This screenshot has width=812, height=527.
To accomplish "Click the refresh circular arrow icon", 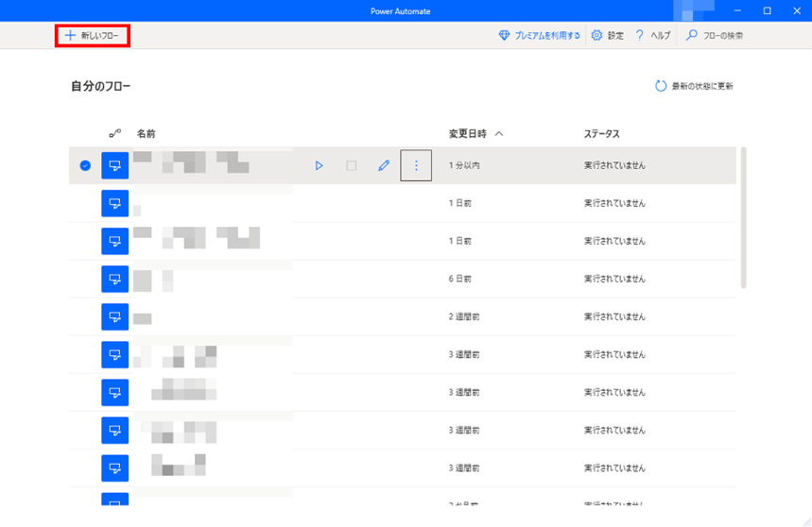I will pyautogui.click(x=660, y=86).
